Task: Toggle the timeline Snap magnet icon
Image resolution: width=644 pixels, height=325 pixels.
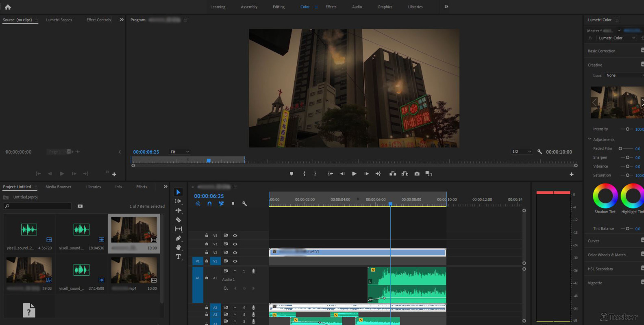Action: coord(209,204)
